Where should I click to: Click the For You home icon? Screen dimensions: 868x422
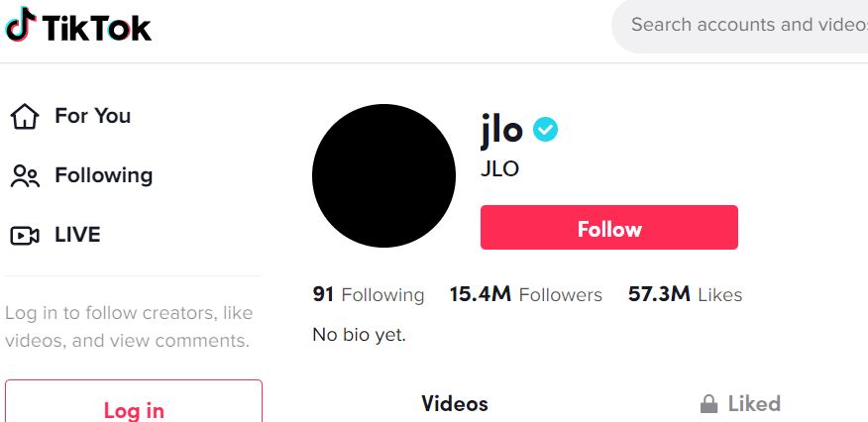(25, 116)
